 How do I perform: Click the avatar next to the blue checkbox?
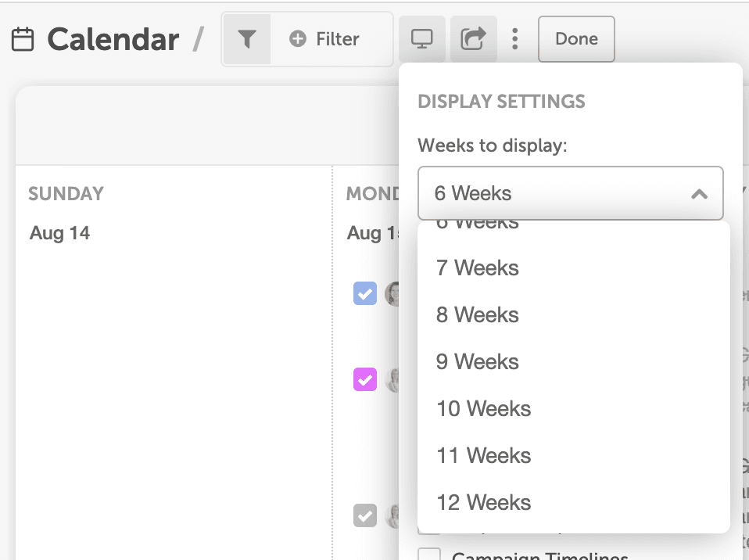pyautogui.click(x=392, y=293)
